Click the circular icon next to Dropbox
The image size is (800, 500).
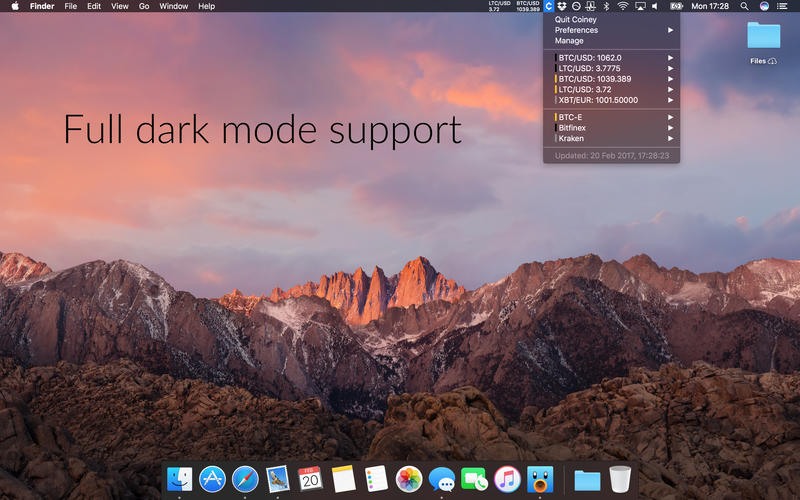point(576,6)
